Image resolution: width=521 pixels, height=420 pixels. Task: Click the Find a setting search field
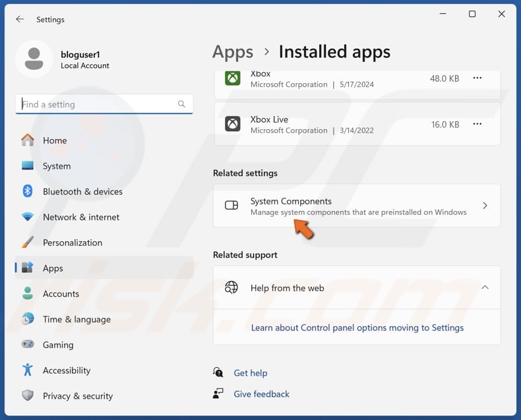coord(96,104)
